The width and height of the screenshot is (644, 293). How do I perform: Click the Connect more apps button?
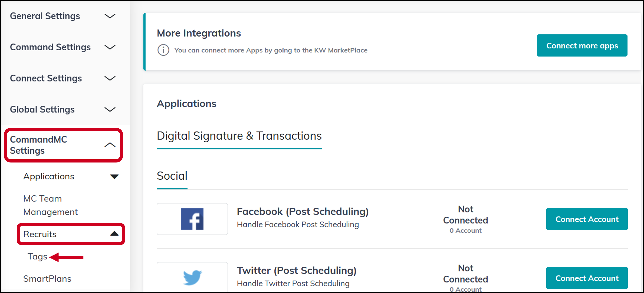pyautogui.click(x=582, y=45)
